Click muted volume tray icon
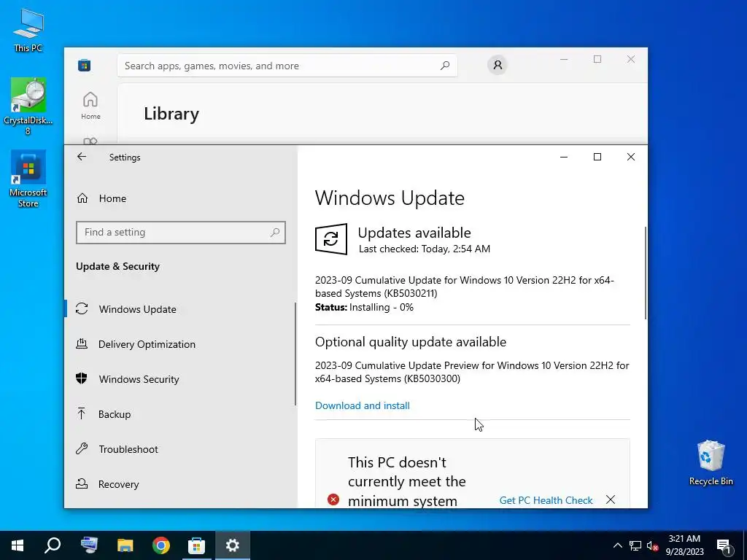Image resolution: width=747 pixels, height=560 pixels. pos(652,545)
